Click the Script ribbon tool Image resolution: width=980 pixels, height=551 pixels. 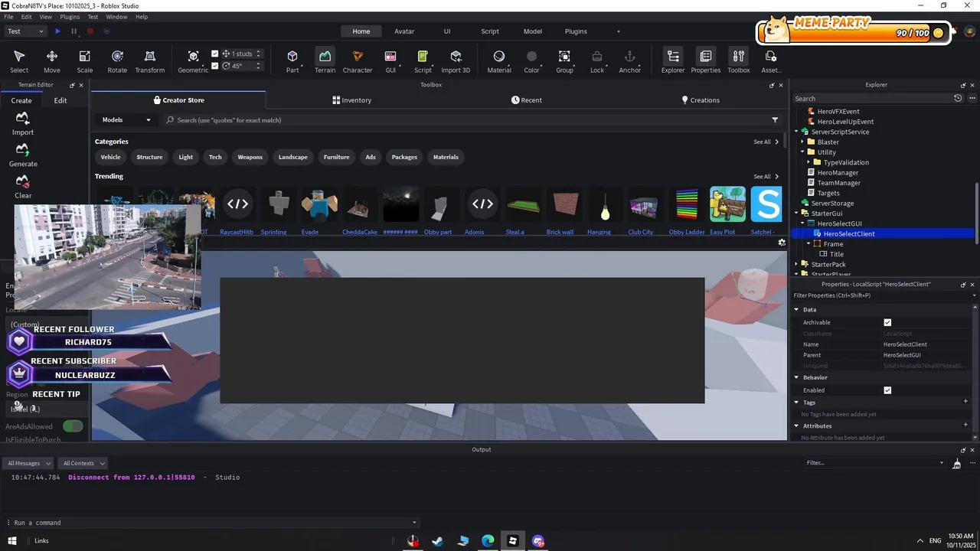point(423,61)
